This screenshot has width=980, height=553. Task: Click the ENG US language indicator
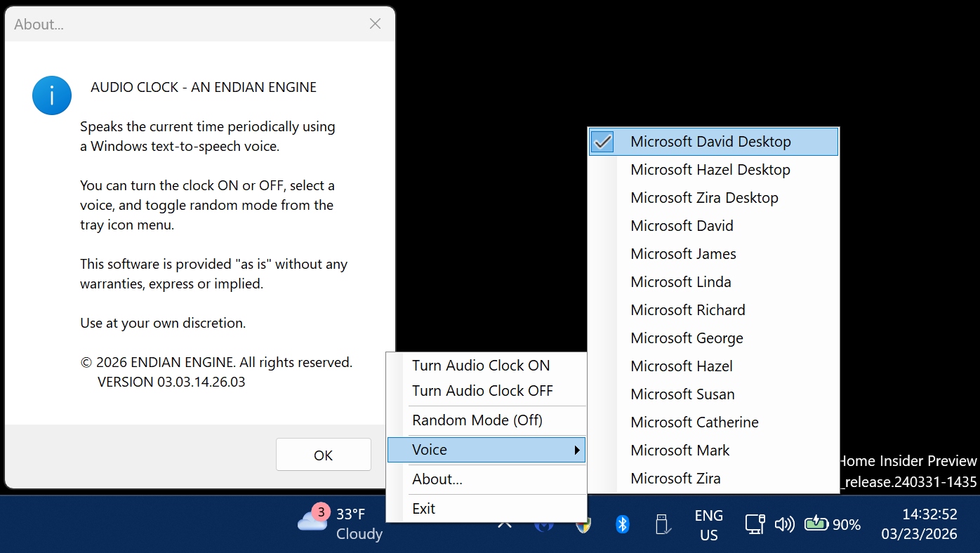(709, 525)
